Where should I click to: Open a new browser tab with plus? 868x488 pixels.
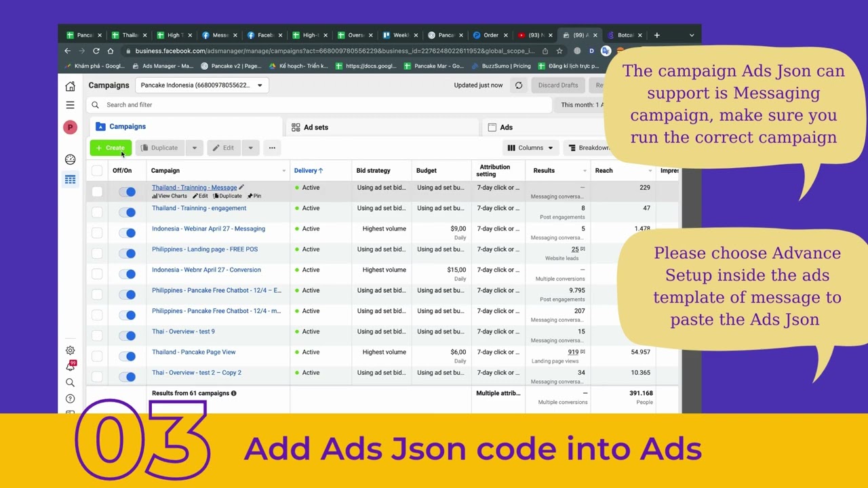pos(656,35)
